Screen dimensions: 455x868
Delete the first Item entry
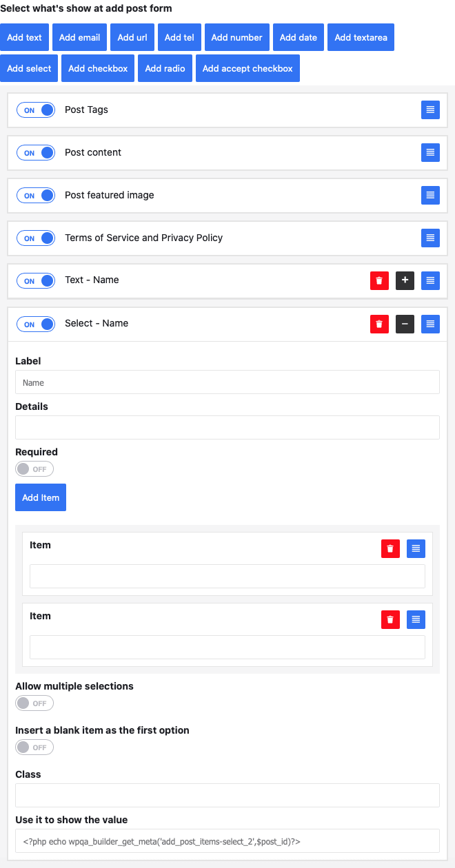390,548
